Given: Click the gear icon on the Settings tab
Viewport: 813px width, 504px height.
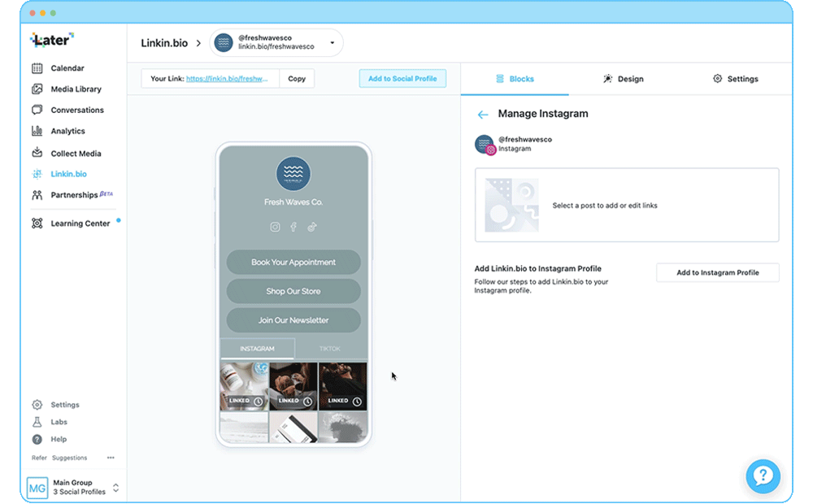Looking at the screenshot, I should tap(717, 79).
